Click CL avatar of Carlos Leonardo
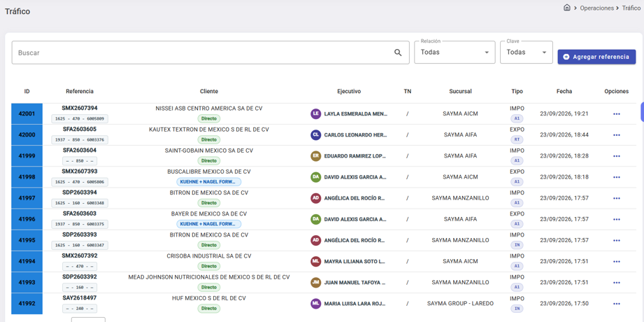Screen dimensions: 644x322 pos(315,135)
